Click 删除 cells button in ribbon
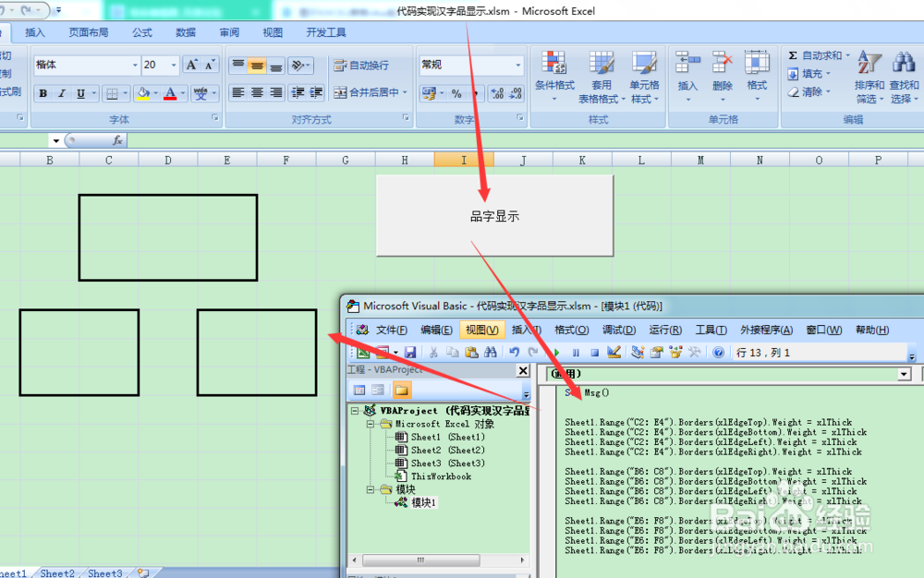Viewport: 924px width, 578px height. point(722,77)
